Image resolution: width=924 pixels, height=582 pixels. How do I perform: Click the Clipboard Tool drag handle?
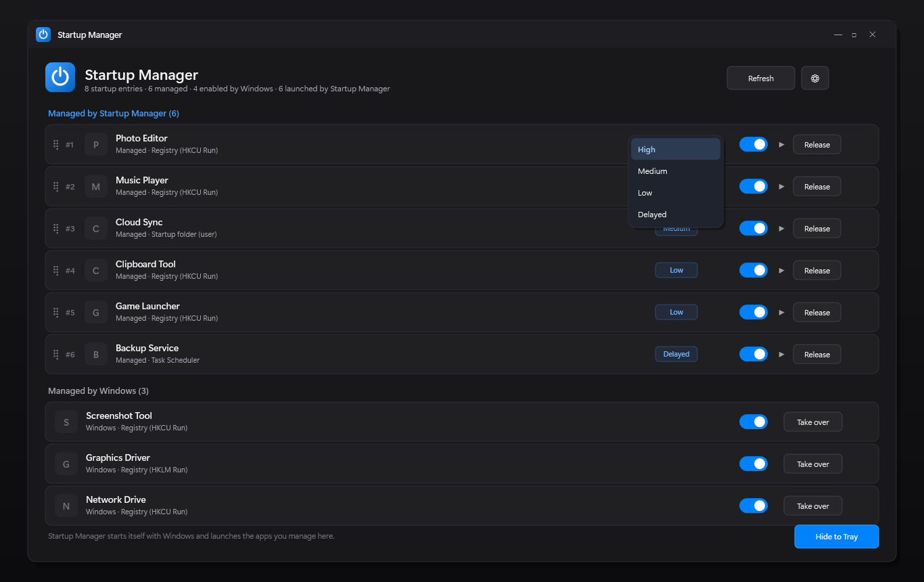tap(56, 271)
